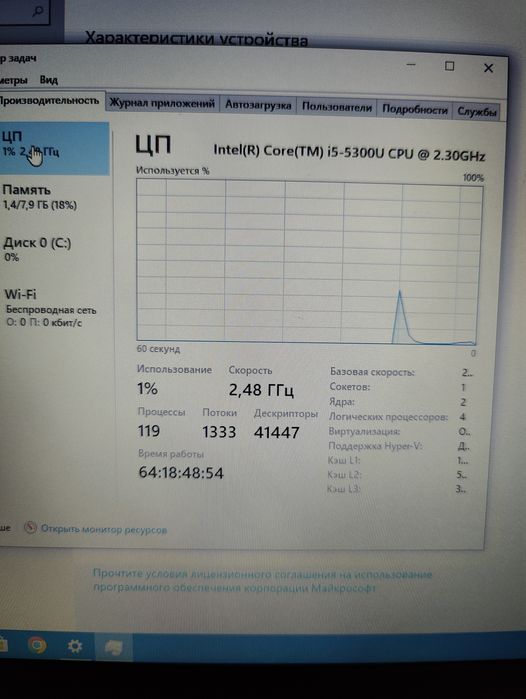The height and width of the screenshot is (699, 526).
Task: Click the Кэш L2 label
Action: click(x=344, y=475)
